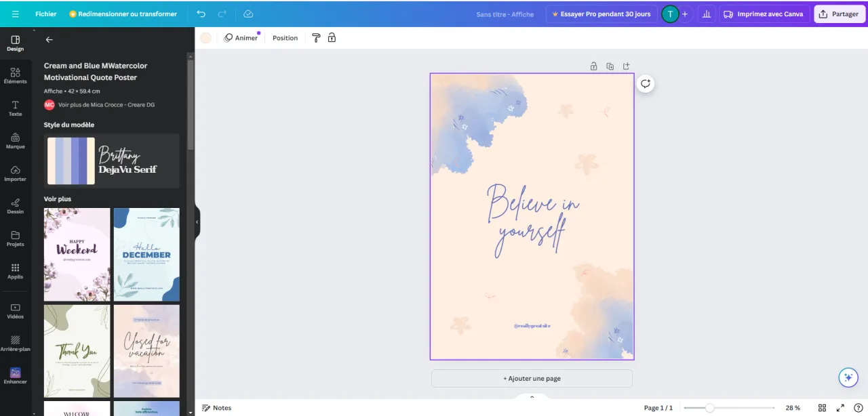This screenshot has width=868, height=416.
Task: Collapse the Notes bar with the up chevron
Action: click(x=532, y=396)
